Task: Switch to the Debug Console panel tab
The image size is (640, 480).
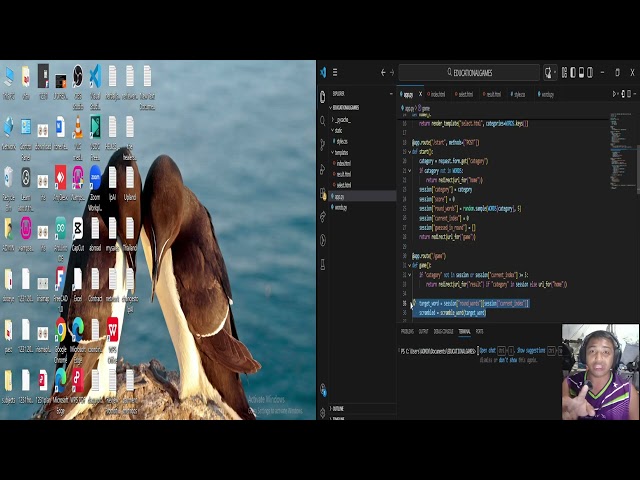Action: 443,331
